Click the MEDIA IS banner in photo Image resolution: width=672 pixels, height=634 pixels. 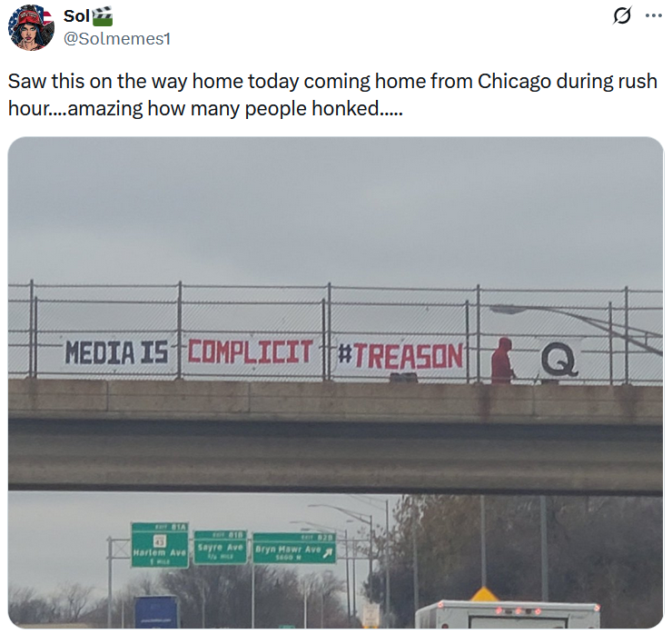pyautogui.click(x=116, y=352)
